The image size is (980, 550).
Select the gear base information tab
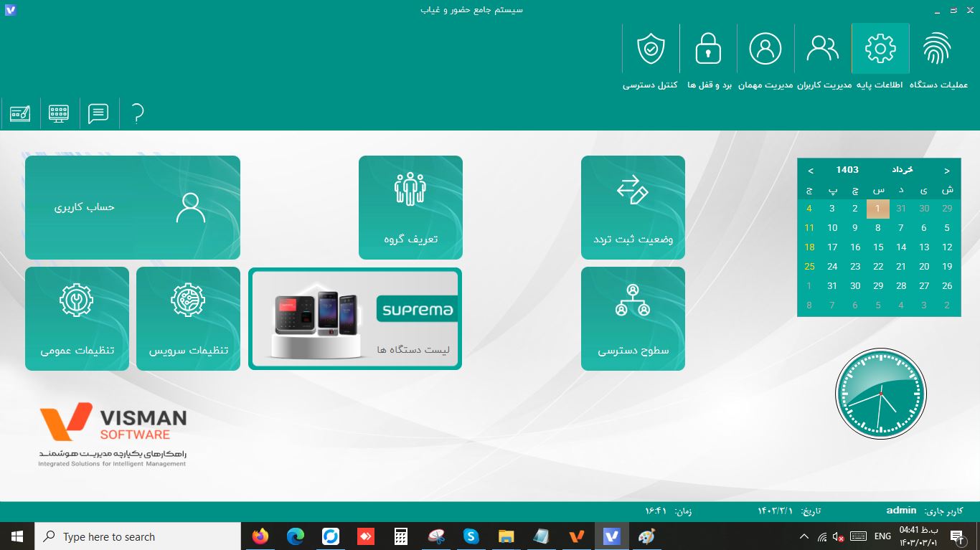[880, 57]
